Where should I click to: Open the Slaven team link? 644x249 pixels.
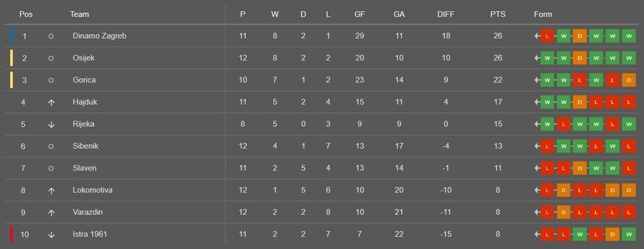(x=85, y=168)
